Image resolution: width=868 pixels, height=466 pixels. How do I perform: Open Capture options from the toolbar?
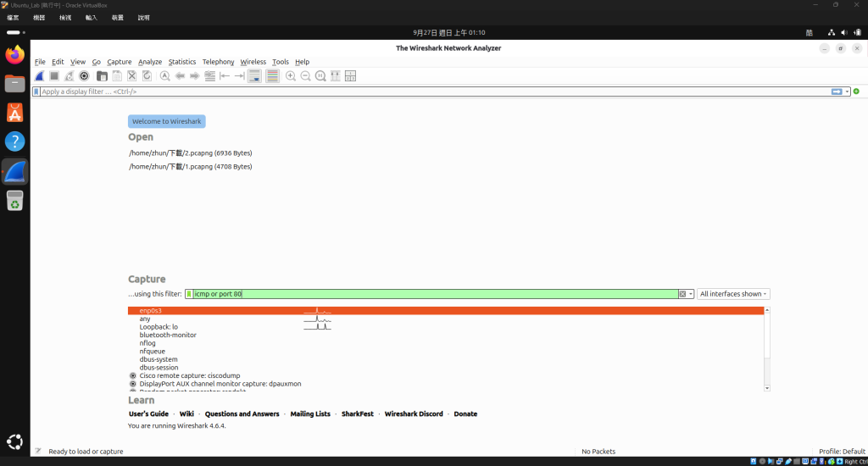click(84, 76)
